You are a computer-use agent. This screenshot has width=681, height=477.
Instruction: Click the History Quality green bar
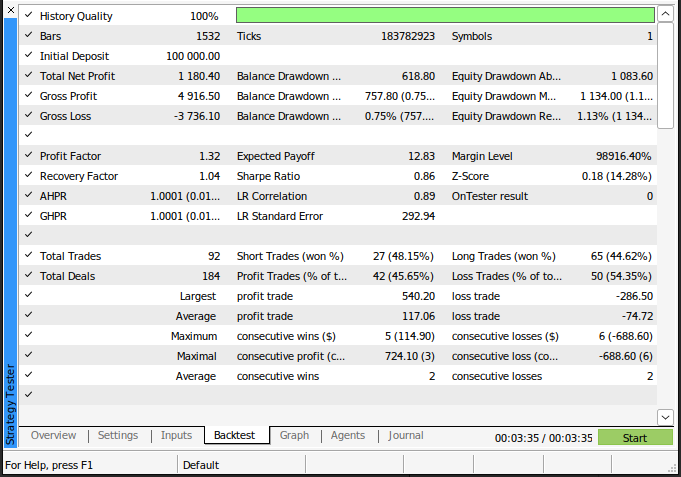click(445, 15)
